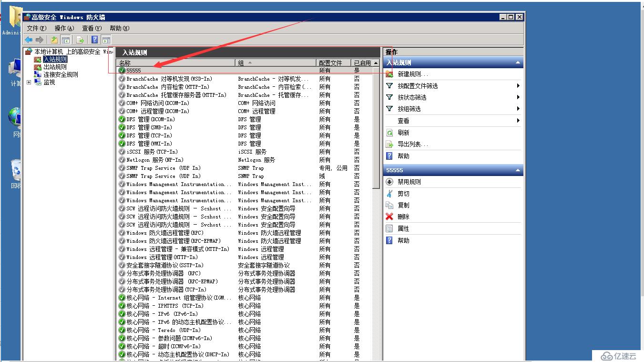Click the gray icon of BranchCache 内容检索(HTTP-In)
Image resolution: width=644 pixels, height=362 pixels.
(x=122, y=87)
